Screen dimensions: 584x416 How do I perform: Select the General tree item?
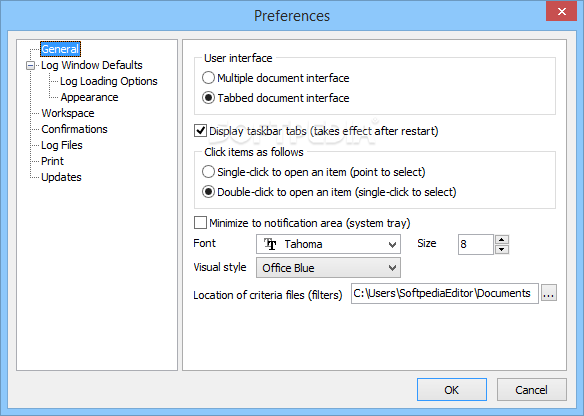60,49
